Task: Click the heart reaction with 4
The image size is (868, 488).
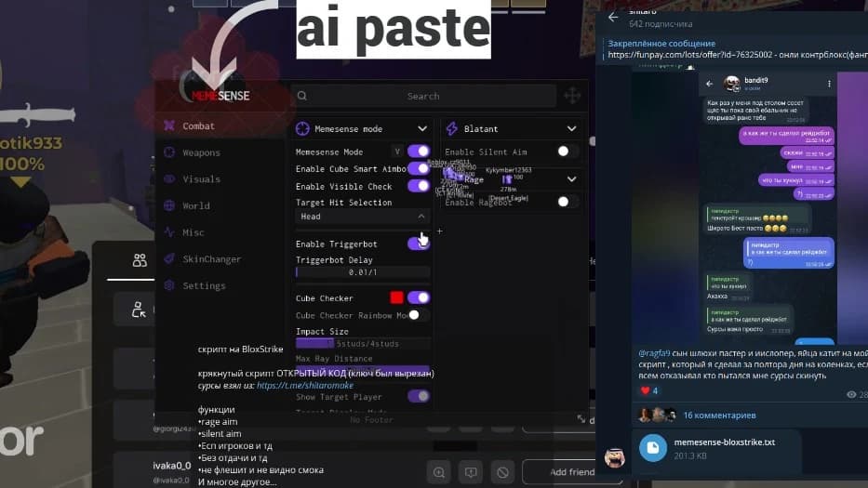Action: coord(648,390)
